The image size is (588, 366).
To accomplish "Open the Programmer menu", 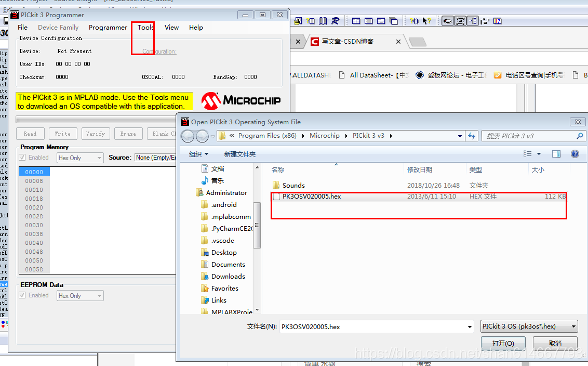I will click(108, 28).
